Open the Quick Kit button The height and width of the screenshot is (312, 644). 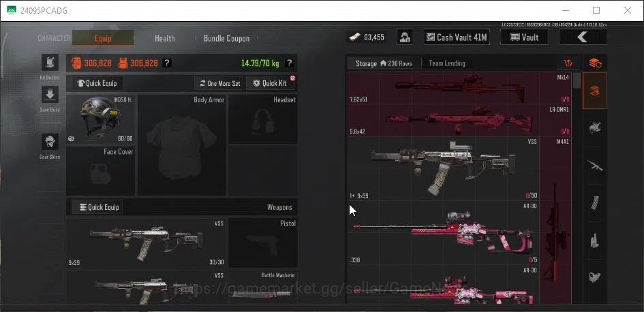(271, 83)
